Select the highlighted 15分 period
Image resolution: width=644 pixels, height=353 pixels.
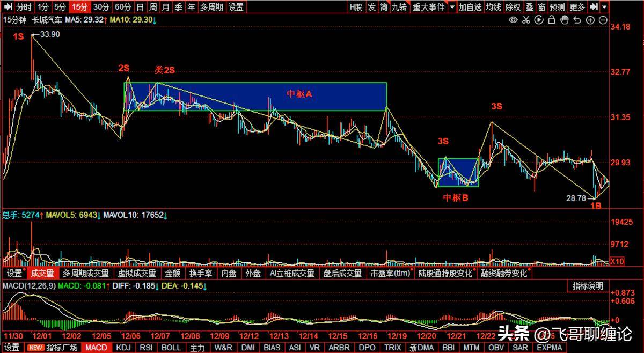pos(80,7)
